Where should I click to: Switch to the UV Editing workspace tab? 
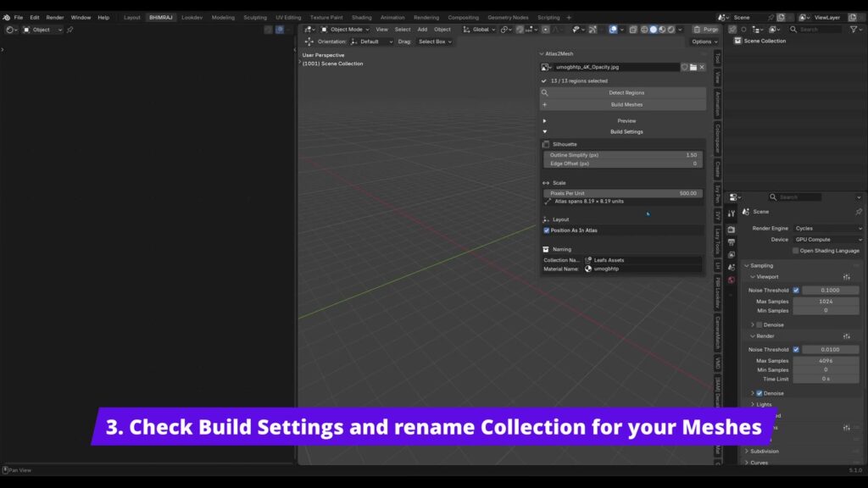(x=288, y=17)
